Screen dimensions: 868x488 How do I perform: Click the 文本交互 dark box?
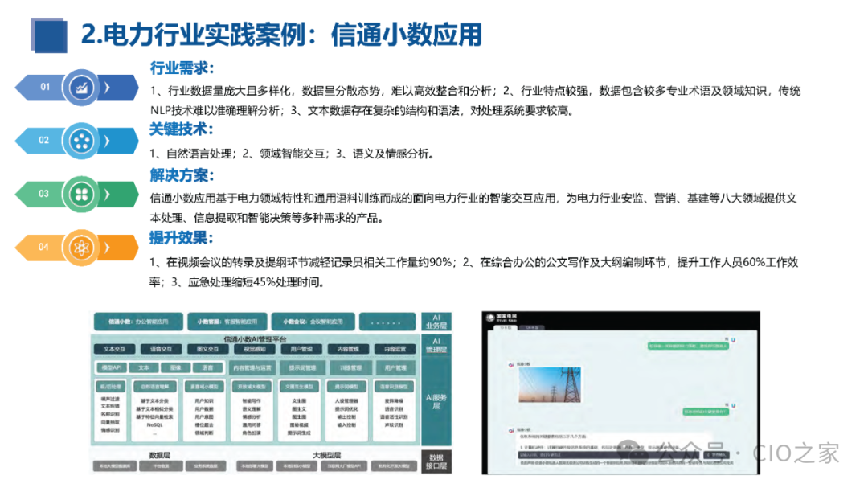[114, 349]
